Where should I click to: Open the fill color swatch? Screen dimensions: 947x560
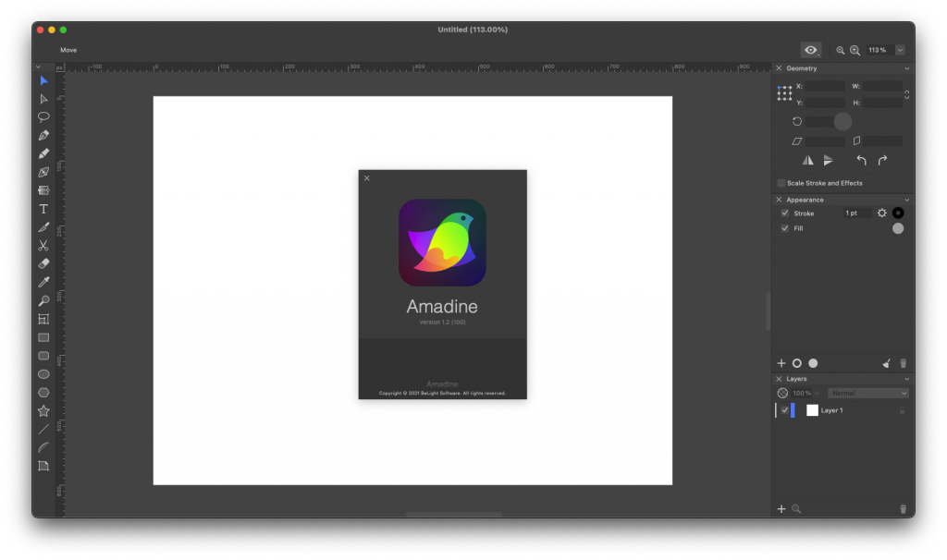(x=898, y=228)
